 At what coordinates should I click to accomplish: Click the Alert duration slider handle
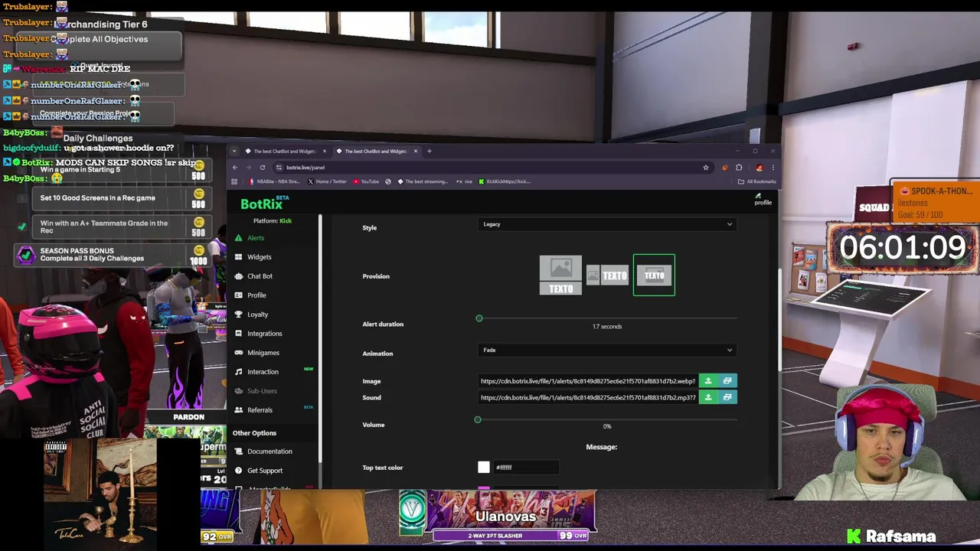pos(479,318)
